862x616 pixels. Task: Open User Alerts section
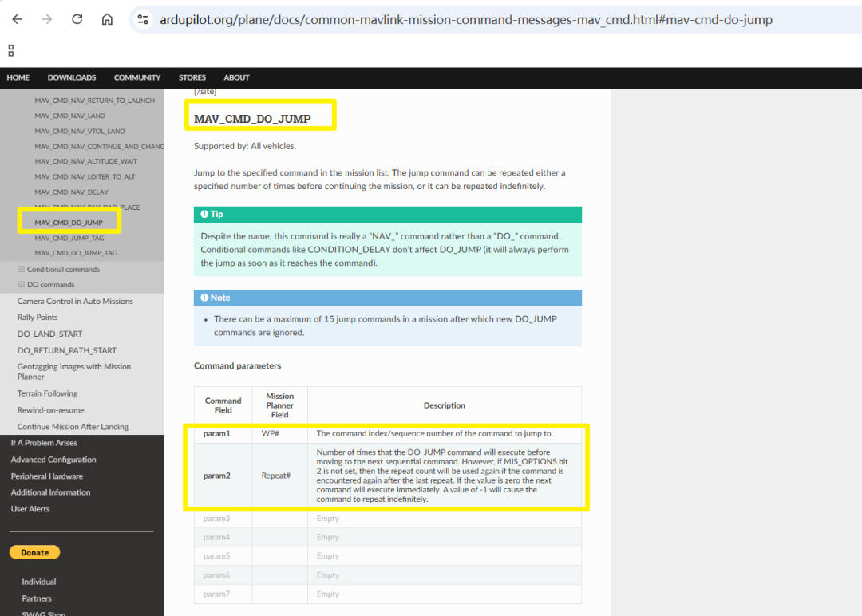[x=30, y=509]
